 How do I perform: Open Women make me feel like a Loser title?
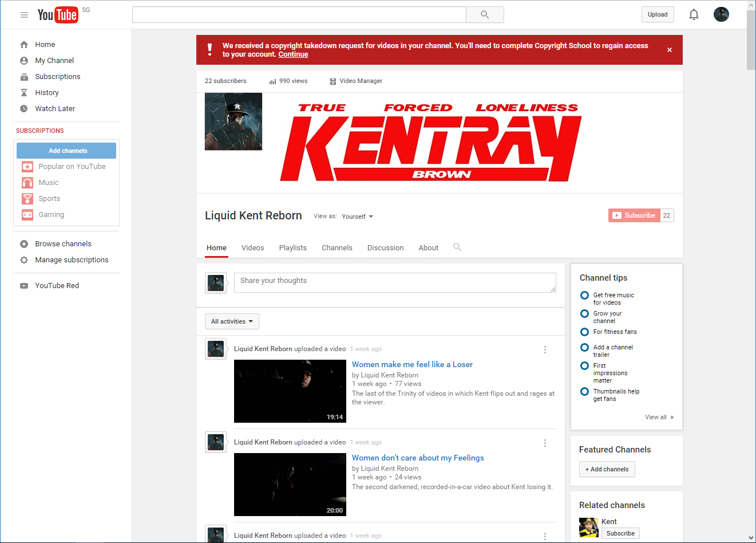[x=412, y=364]
